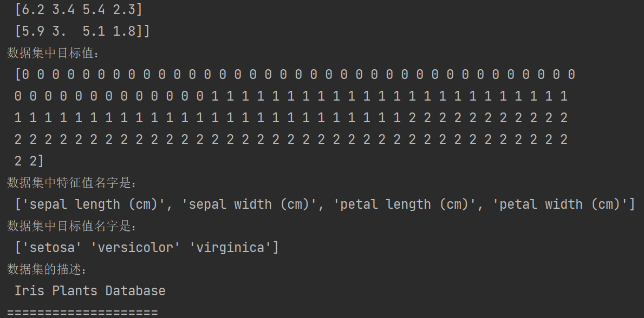Click the 数据集中目标值名字是 heading line
Image resolution: width=644 pixels, height=318 pixels.
pos(71,226)
